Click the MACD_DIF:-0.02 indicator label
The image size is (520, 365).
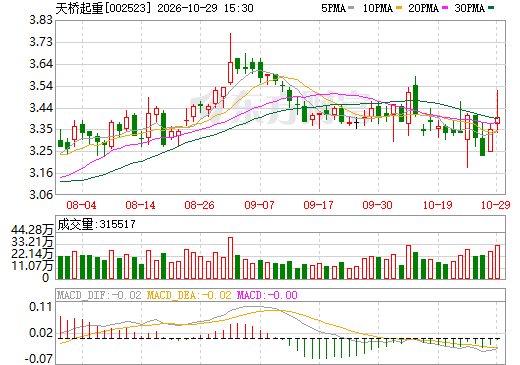pyautogui.click(x=99, y=295)
